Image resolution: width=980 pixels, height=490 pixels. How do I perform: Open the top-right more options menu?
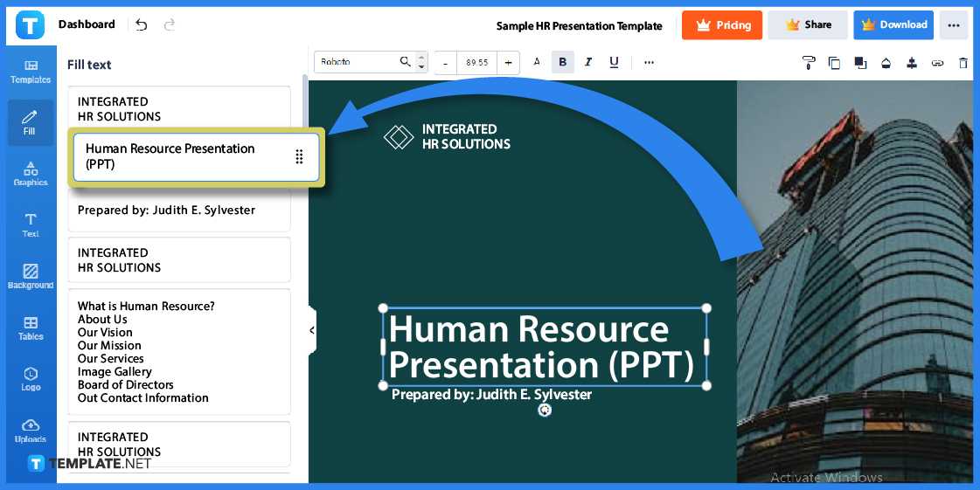[954, 25]
